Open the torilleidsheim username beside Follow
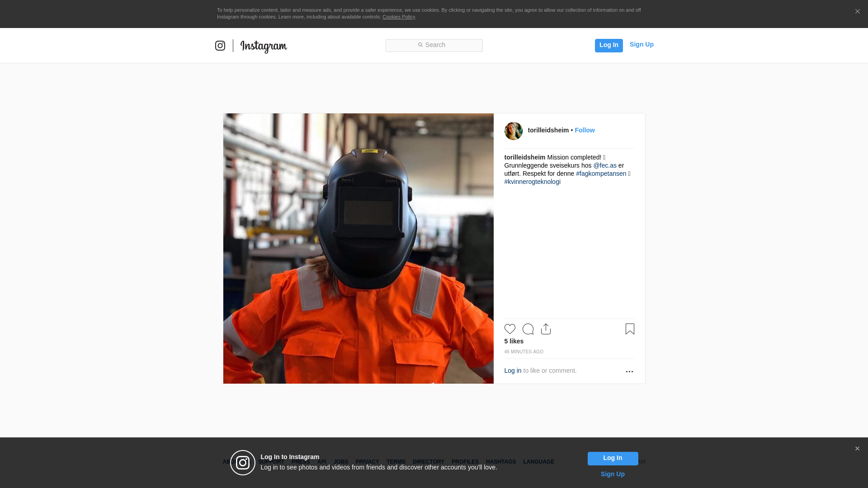This screenshot has width=868, height=488. tap(548, 130)
